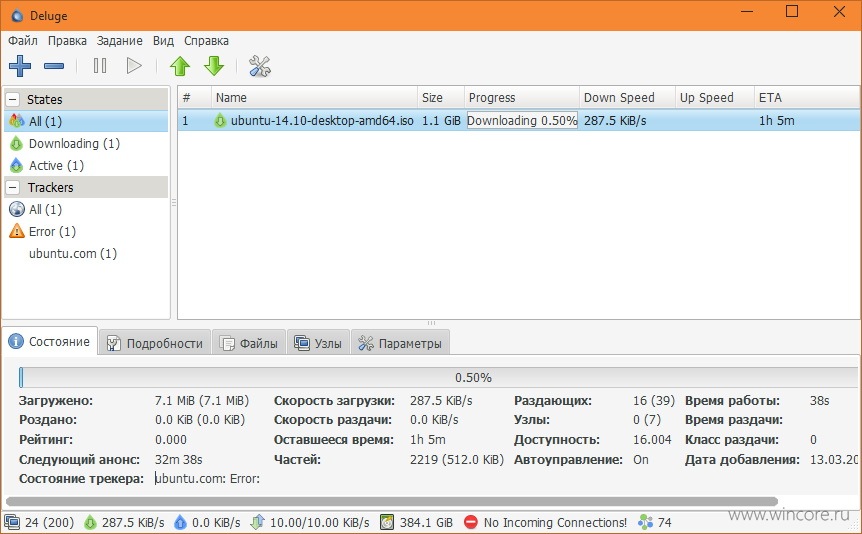The height and width of the screenshot is (534, 862).
Task: Select All (1) under Trackers
Action: coord(86,210)
